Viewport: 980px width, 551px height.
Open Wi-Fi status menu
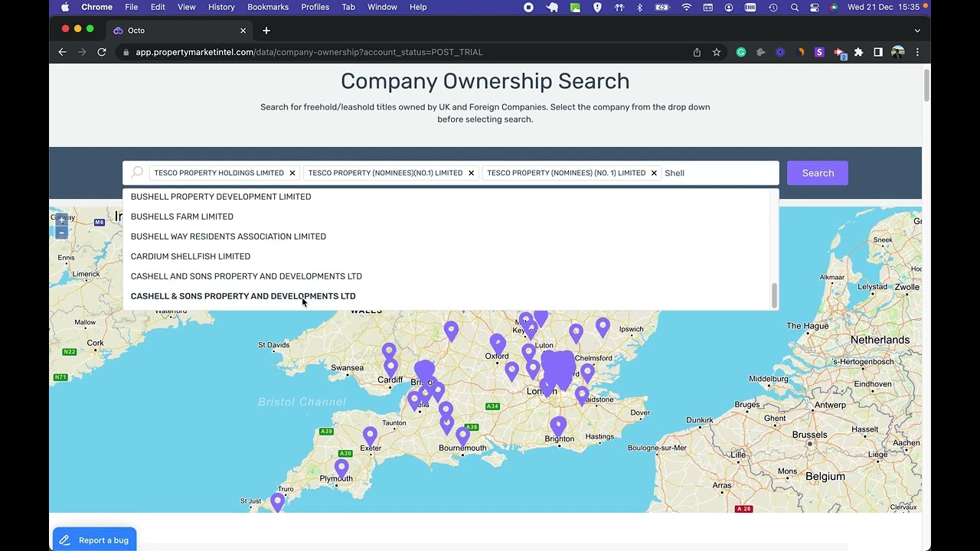687,7
